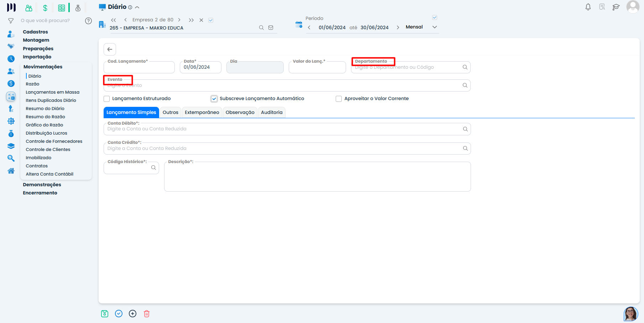The image size is (644, 323).
Task: Click the envelope icon beside company name
Action: click(x=271, y=28)
